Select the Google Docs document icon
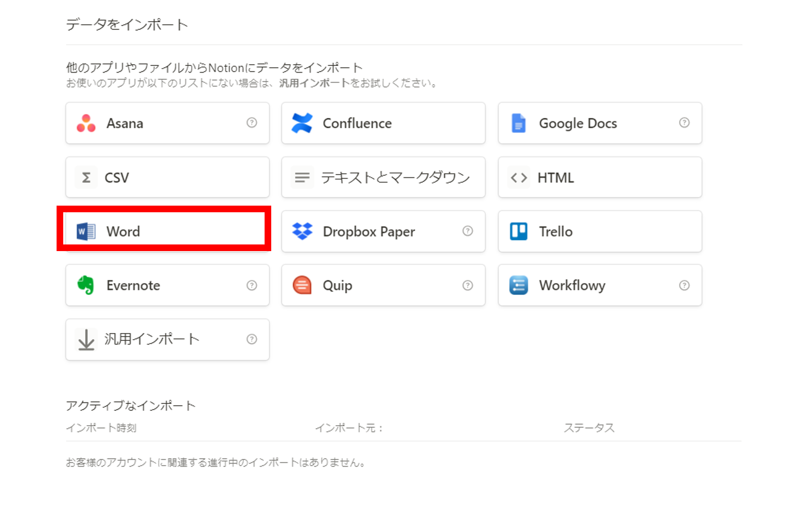 518,123
